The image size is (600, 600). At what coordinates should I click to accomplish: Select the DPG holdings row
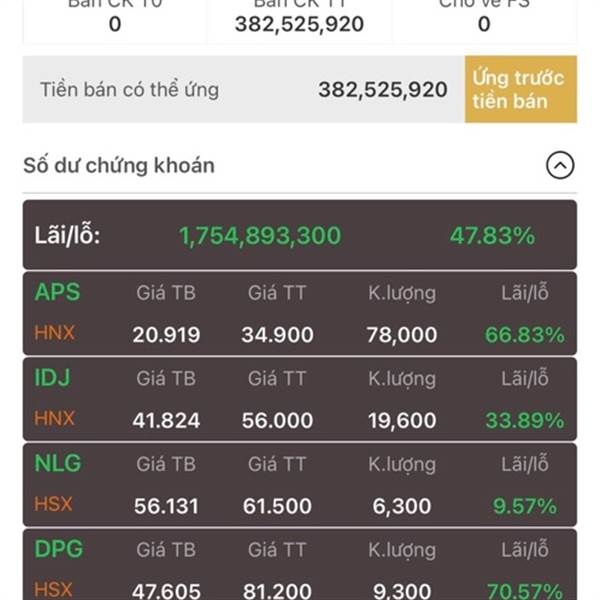[x=300, y=565]
